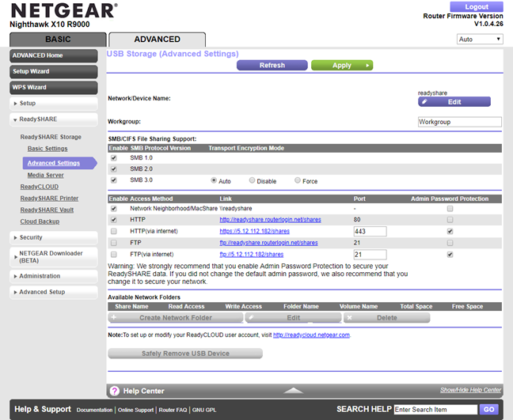
Task: Open the ftp://readyshare.routerlogin.net/shares link
Action: (x=268, y=243)
